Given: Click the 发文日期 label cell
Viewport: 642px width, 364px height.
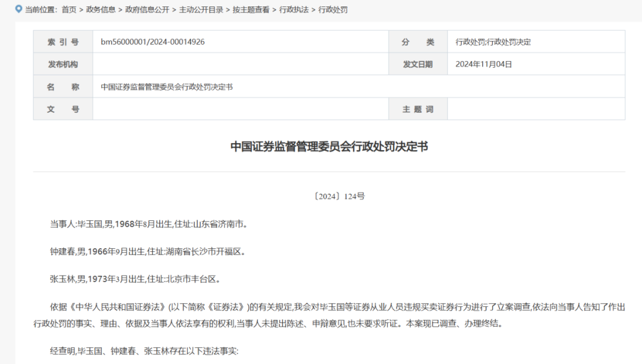Looking at the screenshot, I should 418,64.
